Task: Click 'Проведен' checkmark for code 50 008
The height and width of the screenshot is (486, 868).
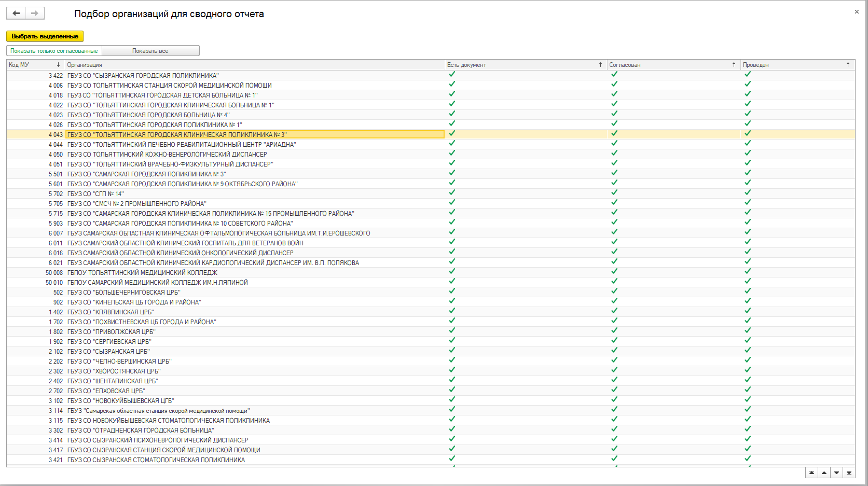Action: [x=748, y=271]
